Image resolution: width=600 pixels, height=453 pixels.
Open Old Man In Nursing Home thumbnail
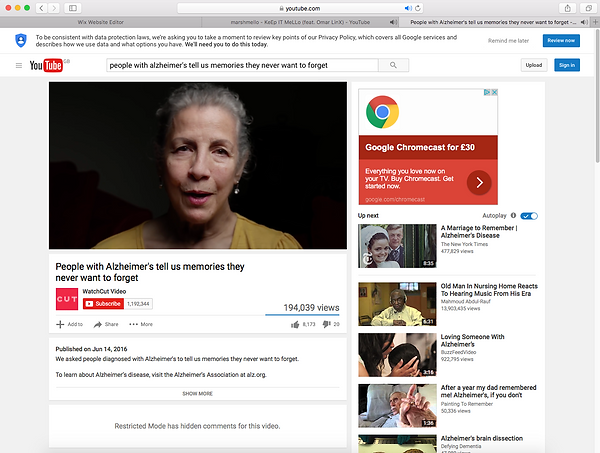pos(397,304)
